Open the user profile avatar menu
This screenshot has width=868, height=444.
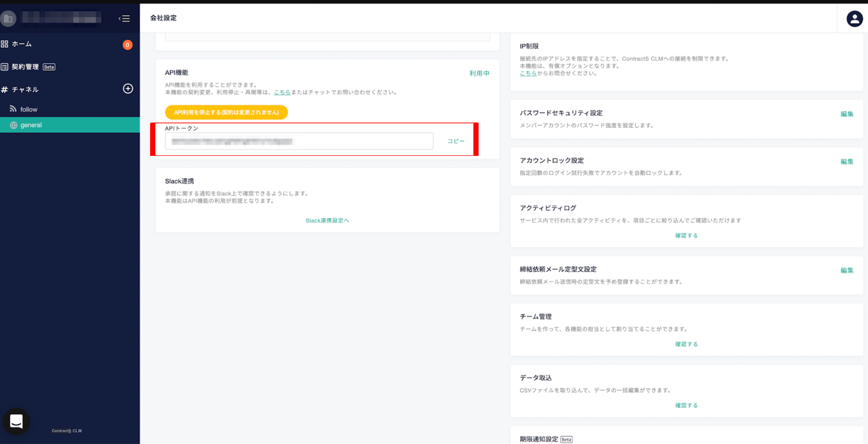[x=854, y=19]
